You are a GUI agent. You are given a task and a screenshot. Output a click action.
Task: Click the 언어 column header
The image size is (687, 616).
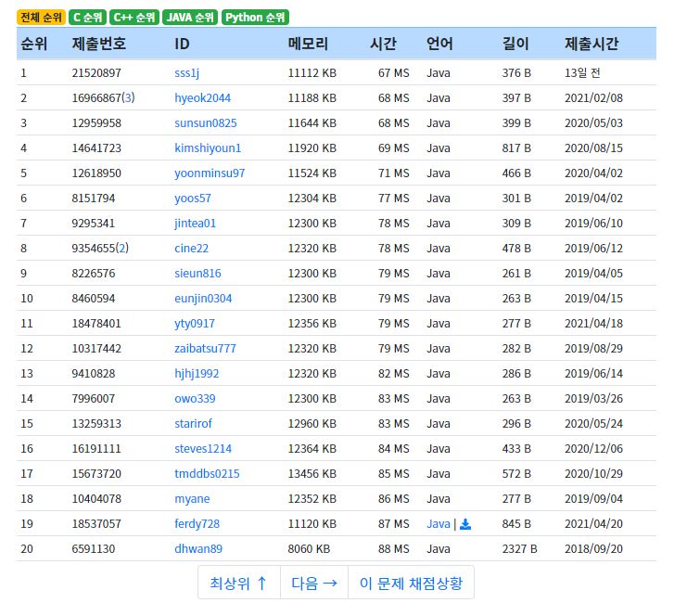(439, 44)
